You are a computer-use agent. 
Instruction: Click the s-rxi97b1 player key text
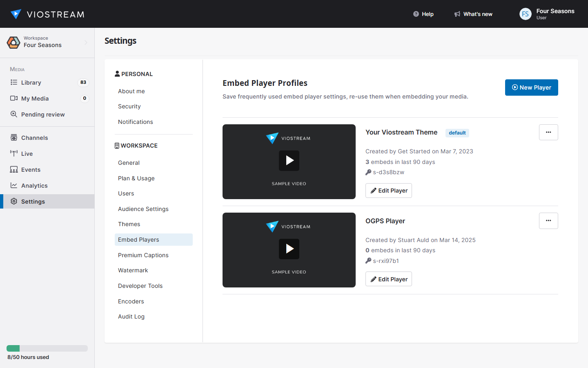tap(386, 261)
